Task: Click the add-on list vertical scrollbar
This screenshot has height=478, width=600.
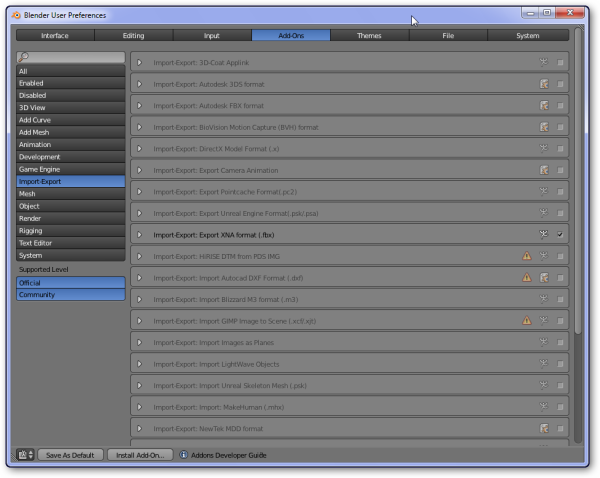Action: [x=578, y=180]
